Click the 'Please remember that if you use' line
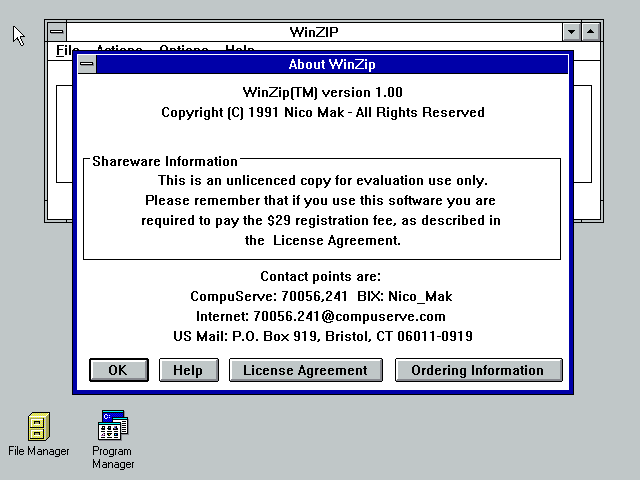This screenshot has height=480, width=640. click(x=320, y=200)
